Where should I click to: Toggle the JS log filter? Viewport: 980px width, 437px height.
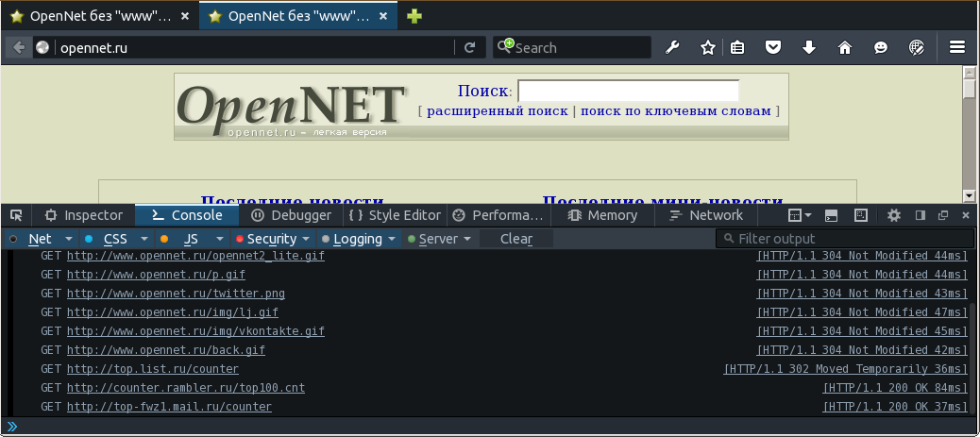pyautogui.click(x=191, y=239)
